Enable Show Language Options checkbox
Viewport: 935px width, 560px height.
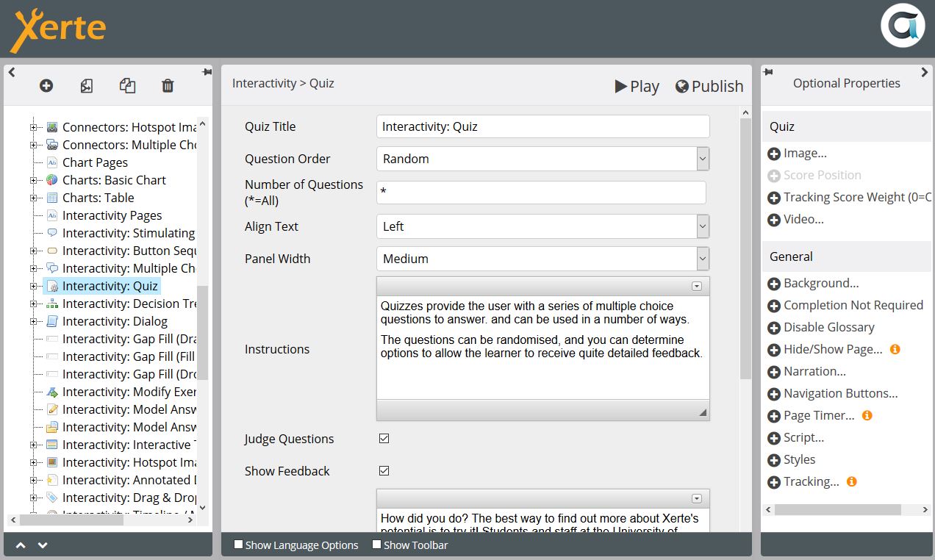(238, 545)
